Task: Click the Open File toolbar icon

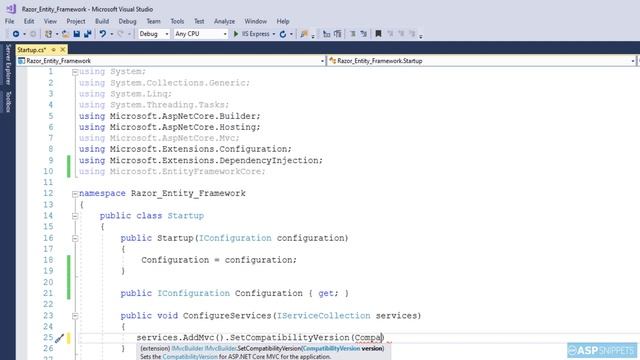Action: 65,34
